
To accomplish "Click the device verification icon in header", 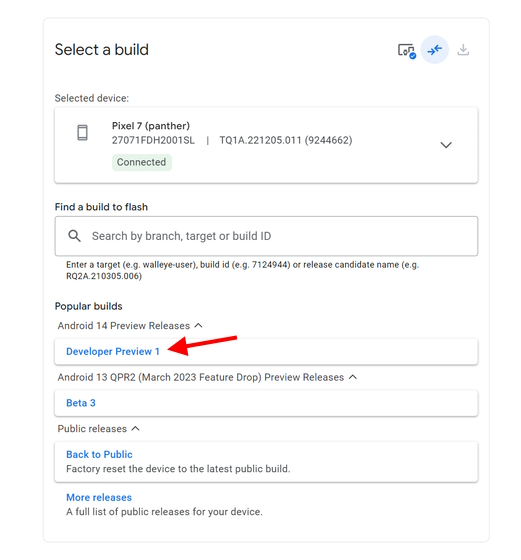I will [407, 50].
